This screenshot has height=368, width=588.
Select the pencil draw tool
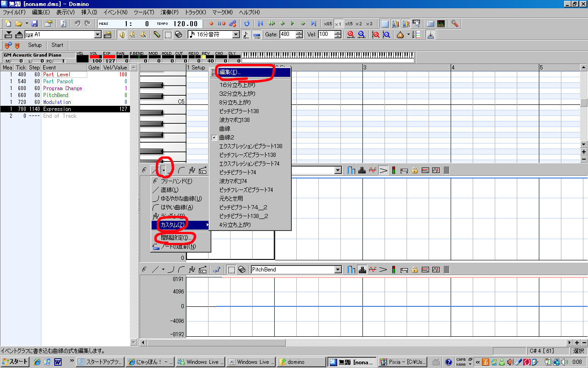point(157,34)
